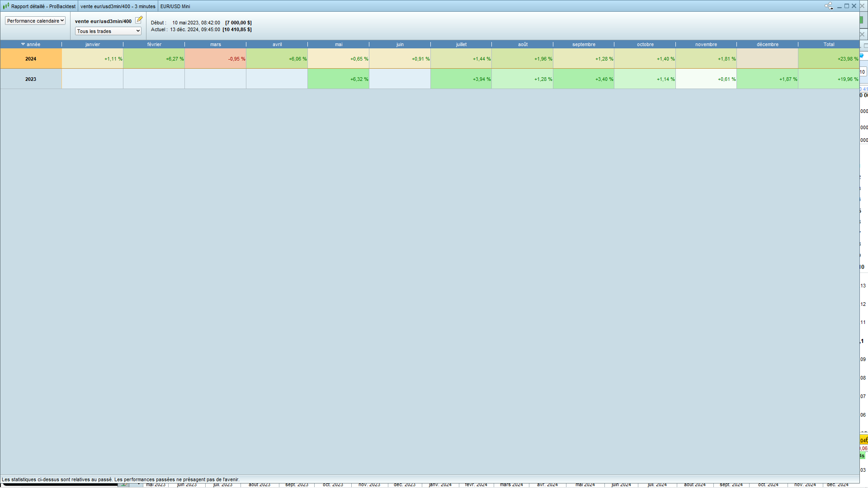Screen dimensions: 868x488
Task: Maximize the ProBacktest report window
Action: [x=847, y=6]
